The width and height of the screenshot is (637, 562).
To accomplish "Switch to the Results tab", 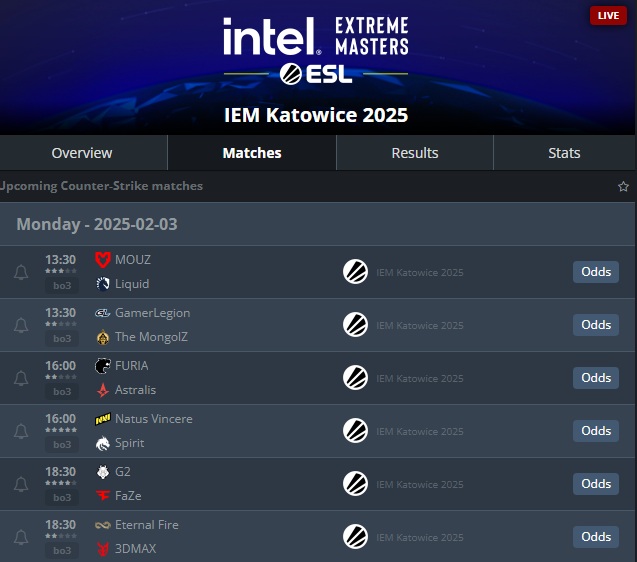I will 415,153.
